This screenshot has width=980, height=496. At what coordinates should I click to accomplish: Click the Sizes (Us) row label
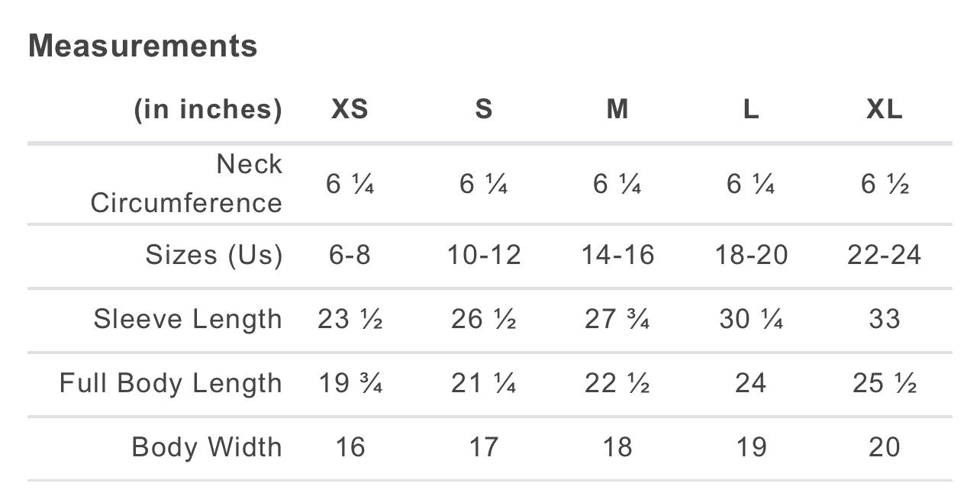[x=214, y=254]
